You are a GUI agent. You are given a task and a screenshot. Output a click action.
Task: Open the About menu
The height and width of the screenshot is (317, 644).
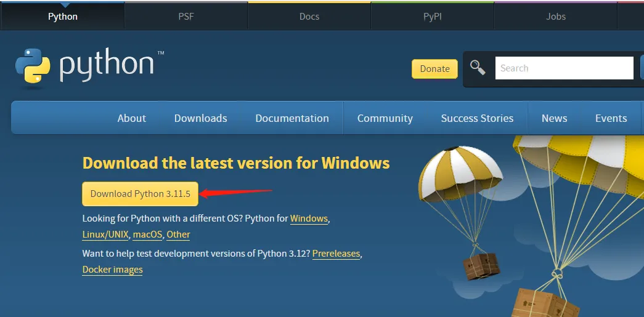(x=131, y=118)
